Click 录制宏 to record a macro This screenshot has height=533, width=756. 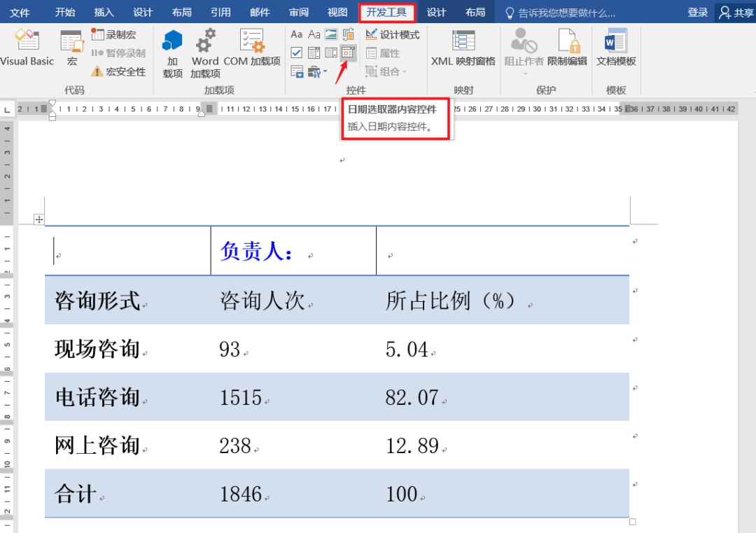coord(114,34)
